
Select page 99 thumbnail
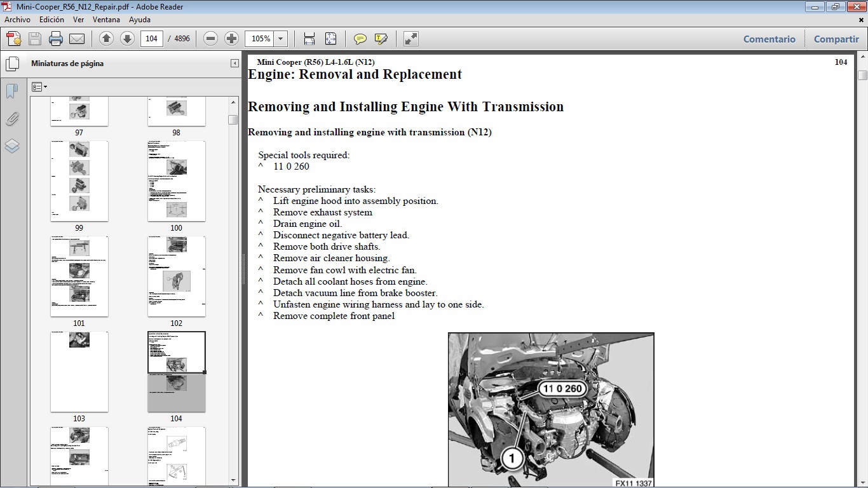pyautogui.click(x=79, y=181)
